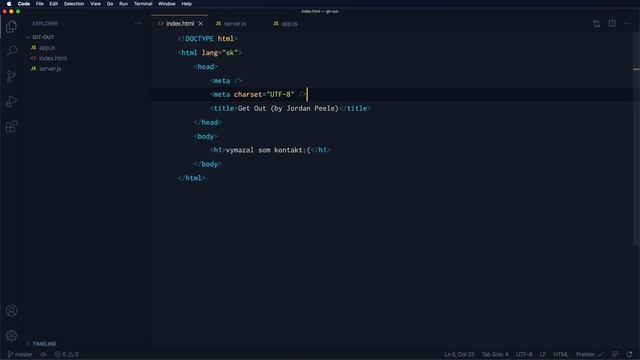Open app.js in the Explorer tree
The width and height of the screenshot is (640, 360).
coord(47,48)
